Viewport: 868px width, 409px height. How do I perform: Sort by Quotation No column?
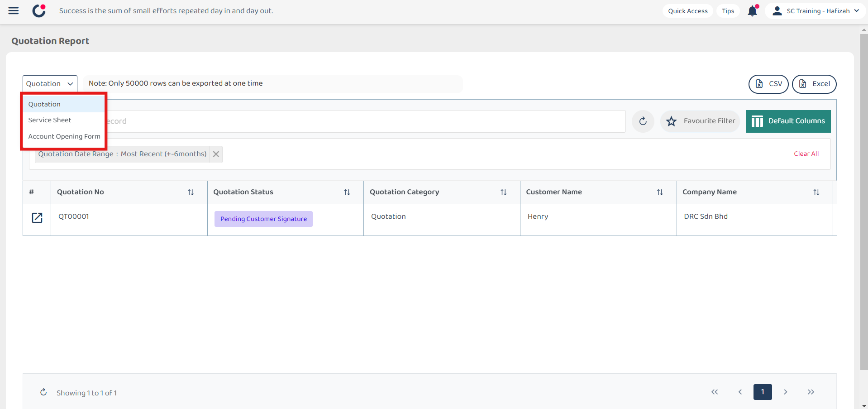[x=191, y=192]
